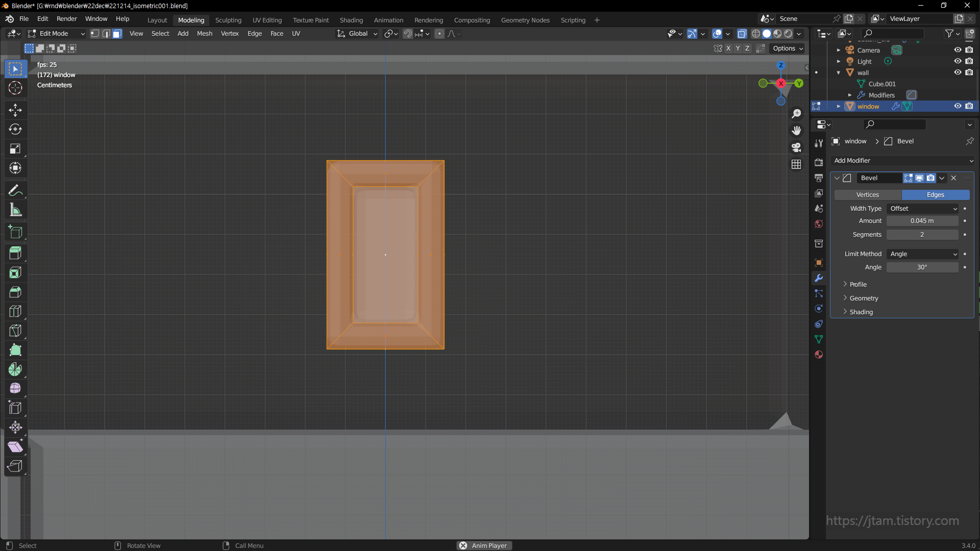
Task: Select the Knife tool
Action: [15, 331]
